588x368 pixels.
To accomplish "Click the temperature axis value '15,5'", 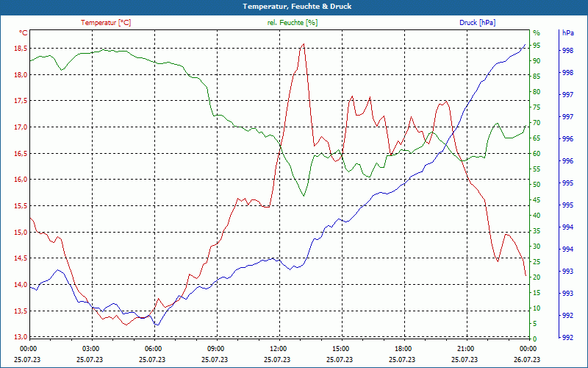I will click(21, 206).
